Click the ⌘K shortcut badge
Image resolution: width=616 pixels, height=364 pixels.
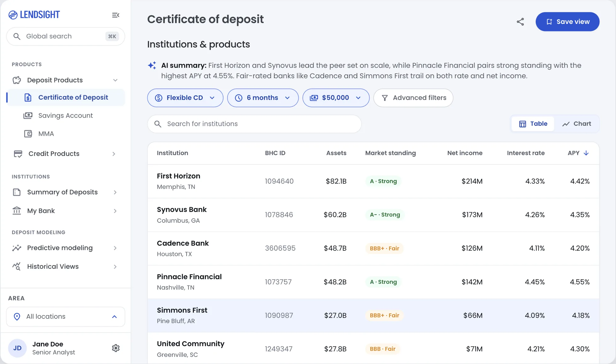(112, 36)
